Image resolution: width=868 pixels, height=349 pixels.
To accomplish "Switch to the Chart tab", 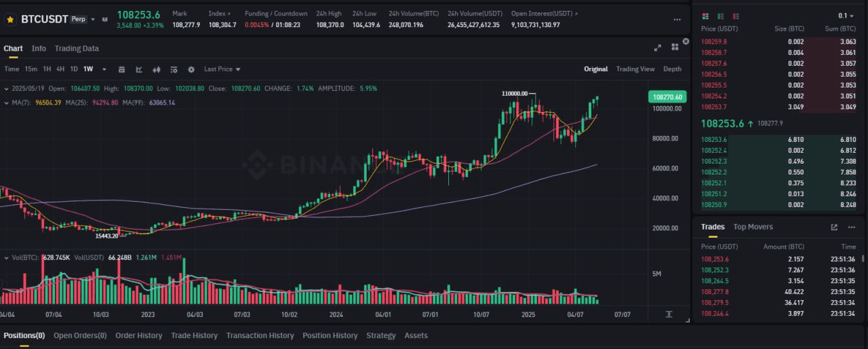I will (x=13, y=48).
